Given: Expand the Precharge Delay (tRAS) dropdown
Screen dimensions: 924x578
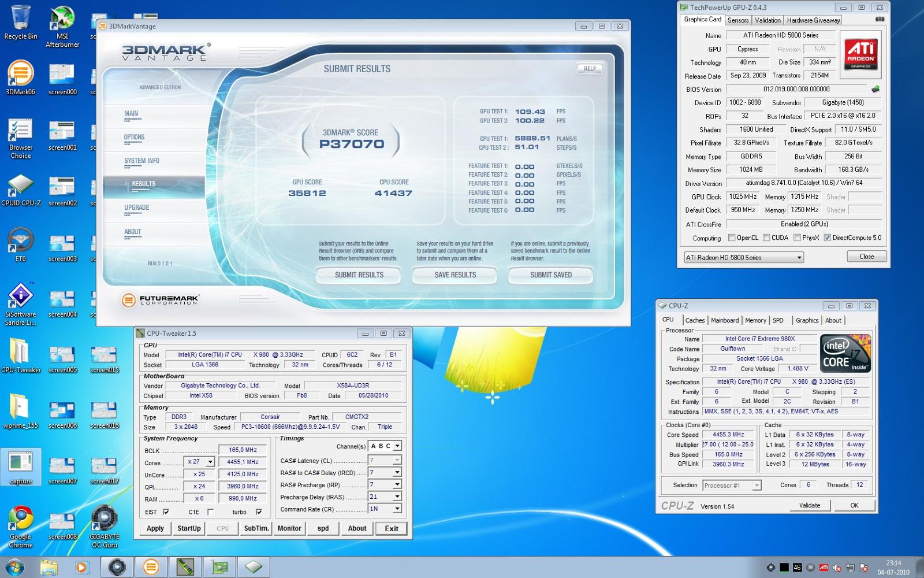Looking at the screenshot, I should tap(397, 497).
